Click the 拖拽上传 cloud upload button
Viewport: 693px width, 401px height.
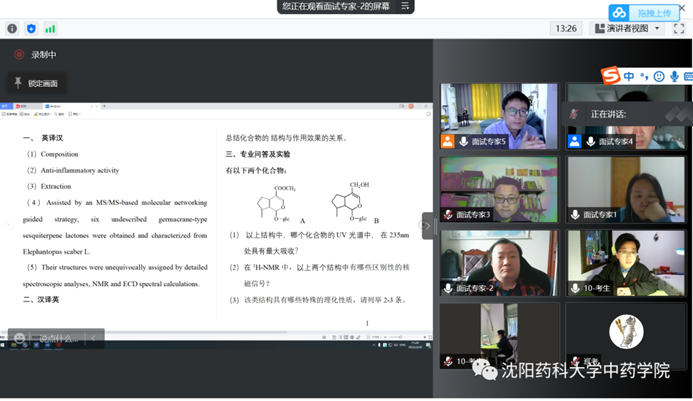click(644, 13)
